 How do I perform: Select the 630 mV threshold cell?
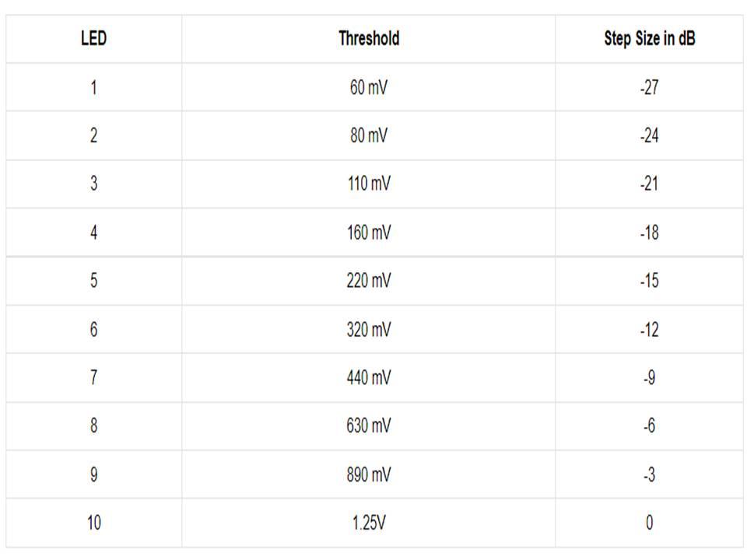[369, 425]
